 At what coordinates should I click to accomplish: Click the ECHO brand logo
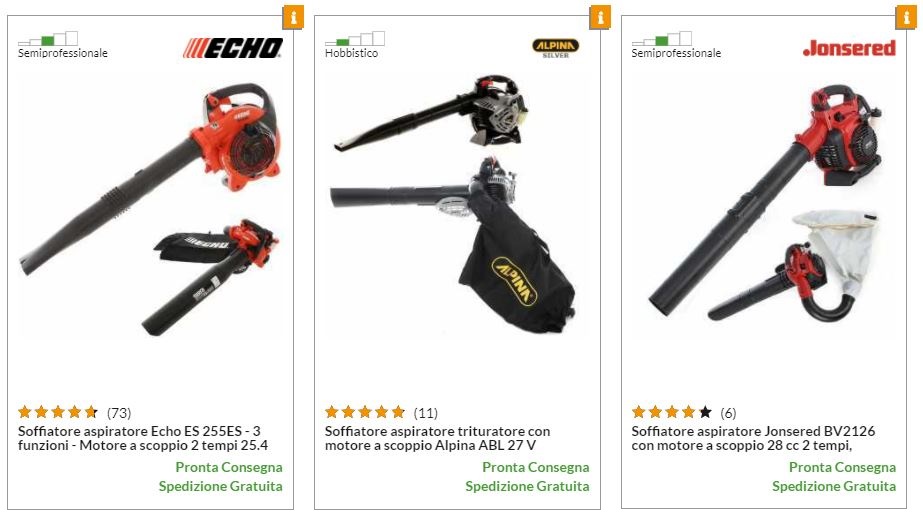point(233,48)
